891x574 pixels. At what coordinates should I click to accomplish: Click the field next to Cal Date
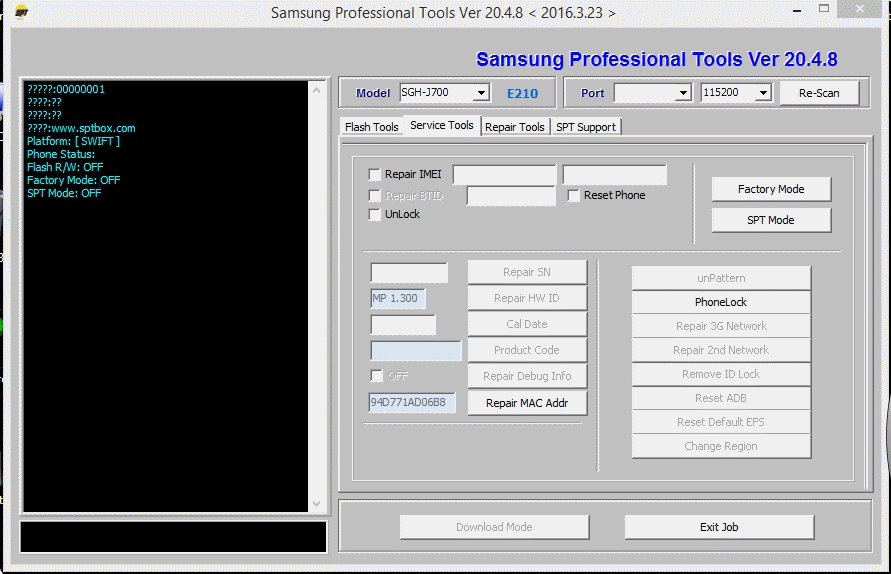(x=403, y=325)
